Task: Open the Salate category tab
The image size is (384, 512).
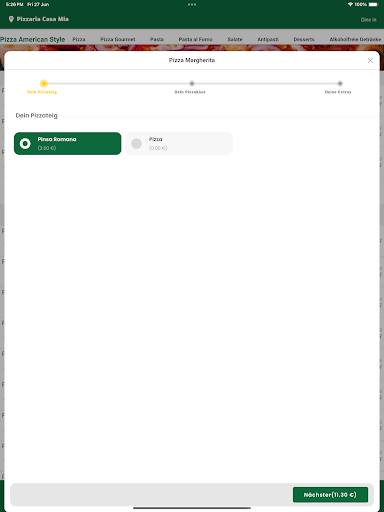Action: click(235, 39)
